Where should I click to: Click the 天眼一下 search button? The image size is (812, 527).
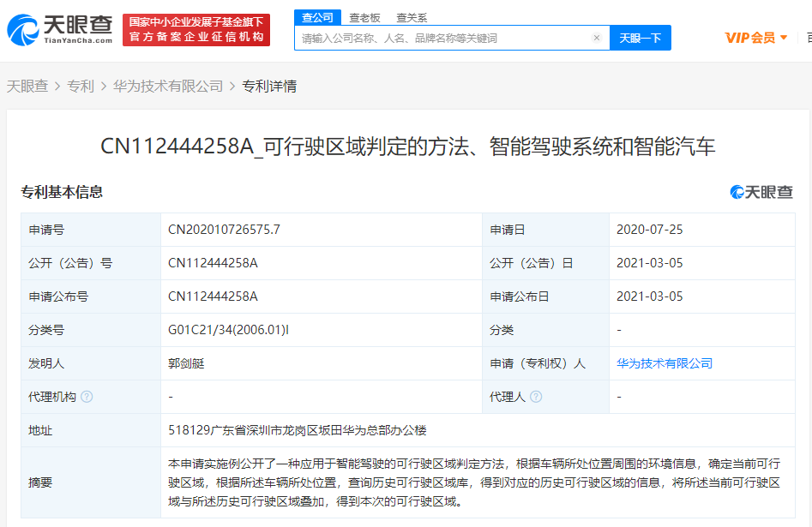(x=640, y=38)
